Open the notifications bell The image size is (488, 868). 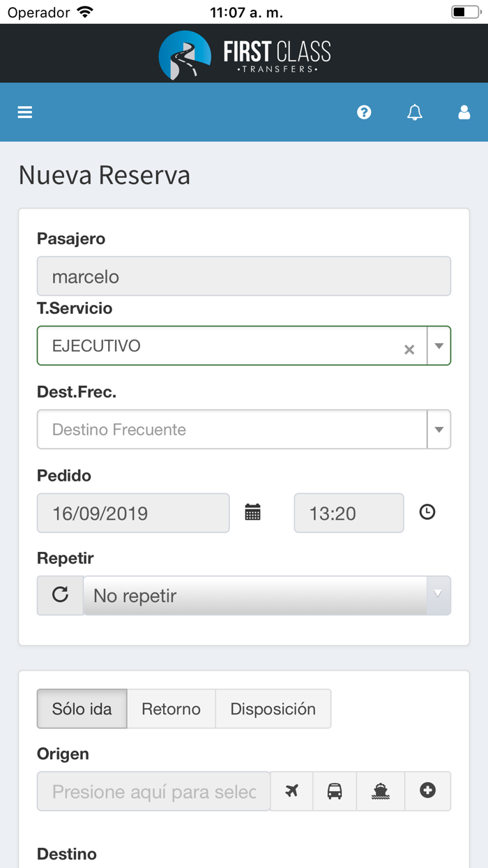(415, 112)
